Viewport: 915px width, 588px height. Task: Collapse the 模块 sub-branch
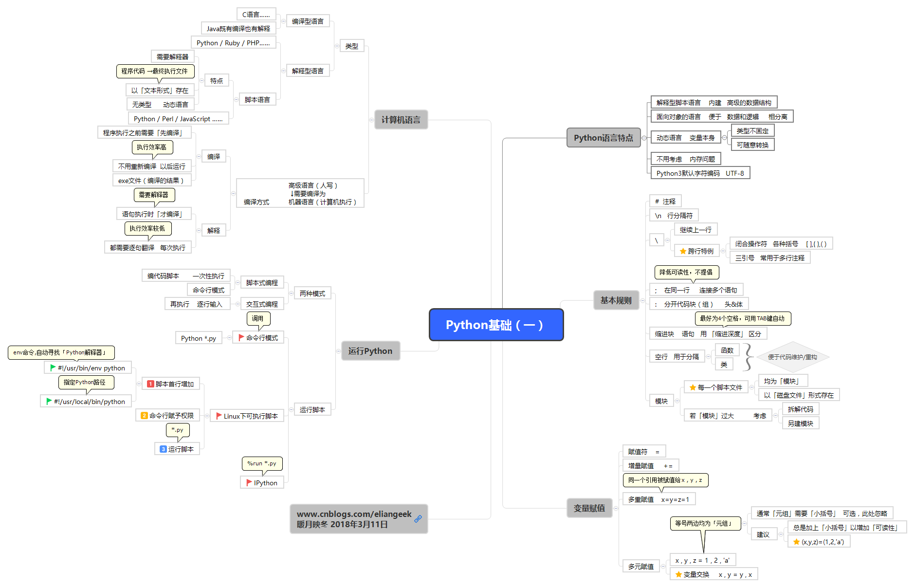(x=677, y=401)
